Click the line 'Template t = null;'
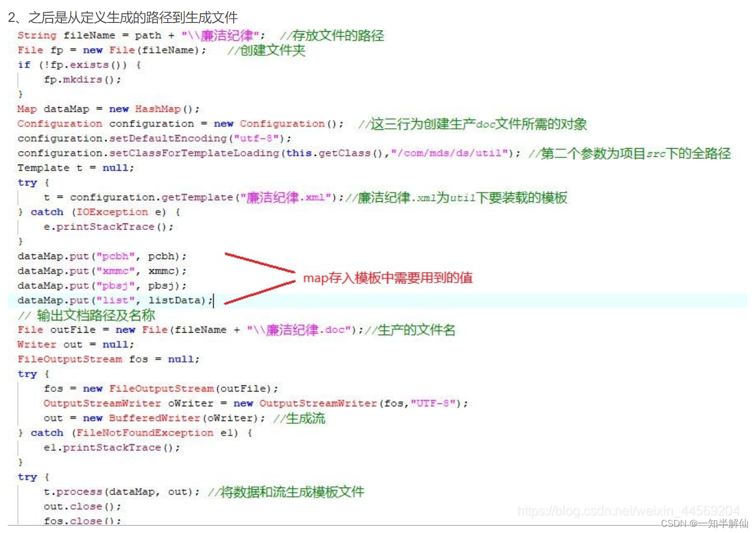The image size is (756, 533). 76,168
